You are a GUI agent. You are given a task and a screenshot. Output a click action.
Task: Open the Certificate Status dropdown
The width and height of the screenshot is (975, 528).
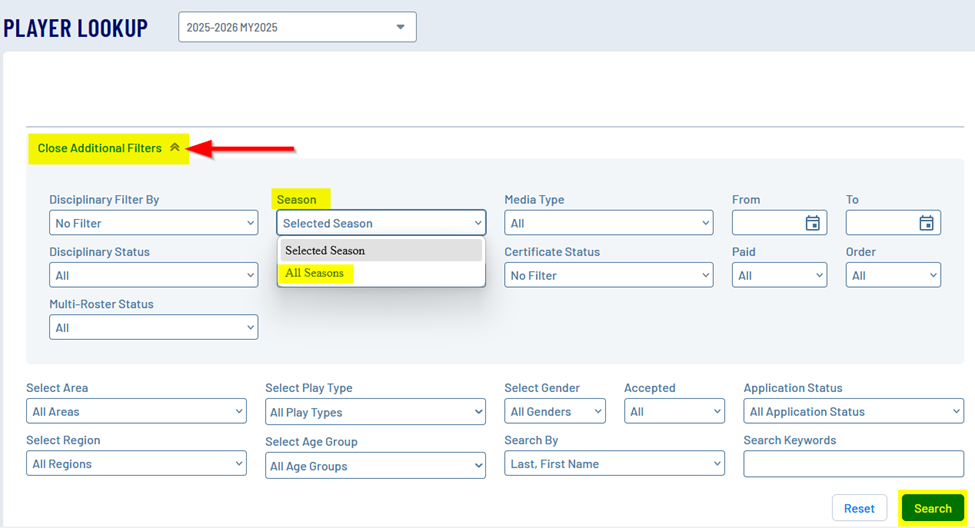pyautogui.click(x=608, y=275)
